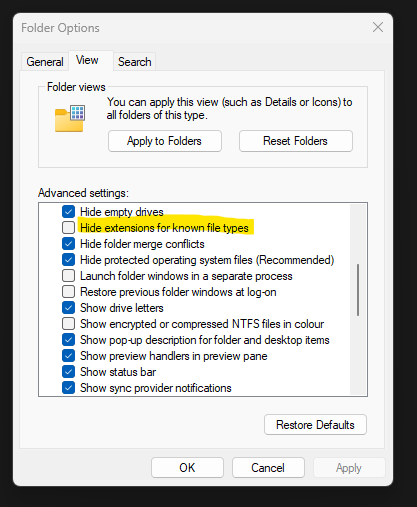Uncheck Hide folder merge conflicts

click(x=68, y=244)
